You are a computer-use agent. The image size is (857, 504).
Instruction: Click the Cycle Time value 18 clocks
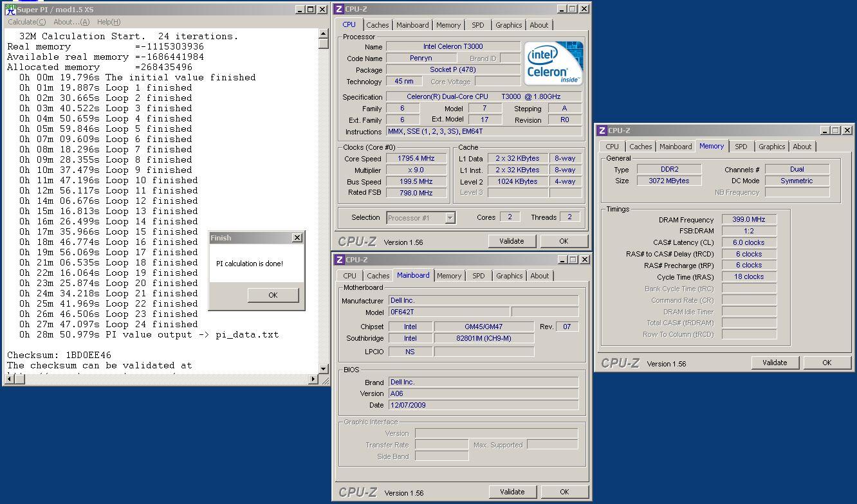click(749, 276)
